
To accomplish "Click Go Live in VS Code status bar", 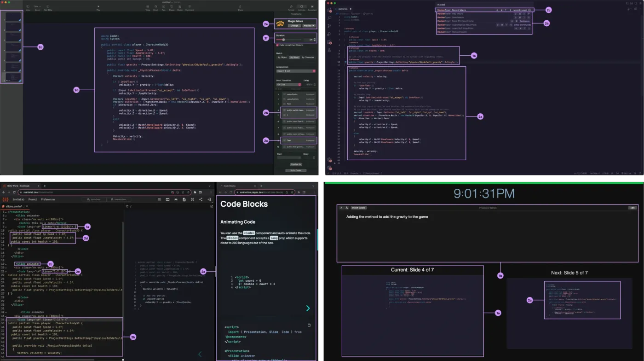I will coord(626,173).
